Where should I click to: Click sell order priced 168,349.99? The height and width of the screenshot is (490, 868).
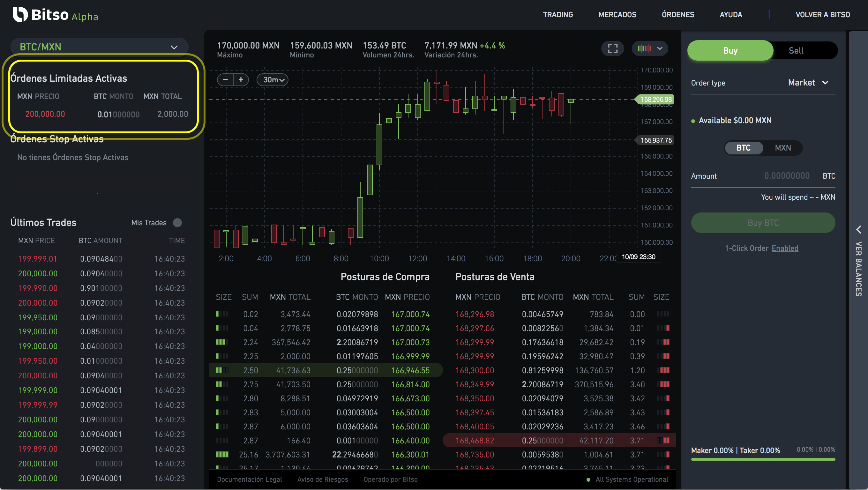point(559,384)
